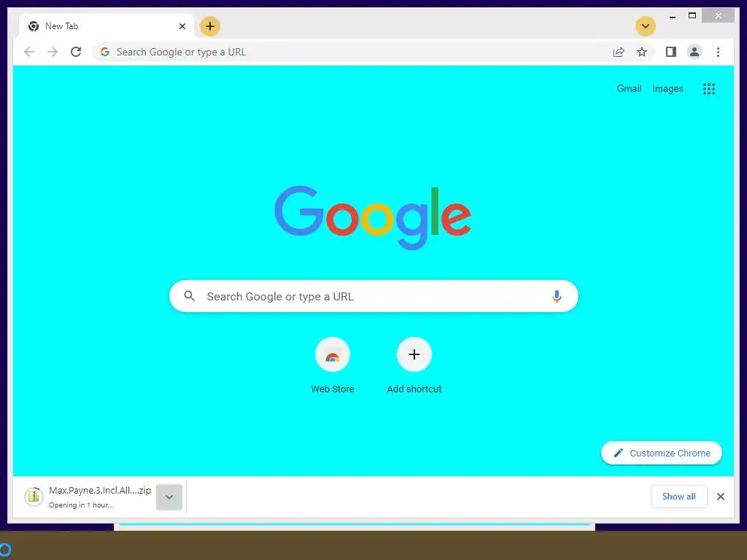Viewport: 747px width, 560px height.
Task: Open the tab search chevron button
Action: pos(646,26)
